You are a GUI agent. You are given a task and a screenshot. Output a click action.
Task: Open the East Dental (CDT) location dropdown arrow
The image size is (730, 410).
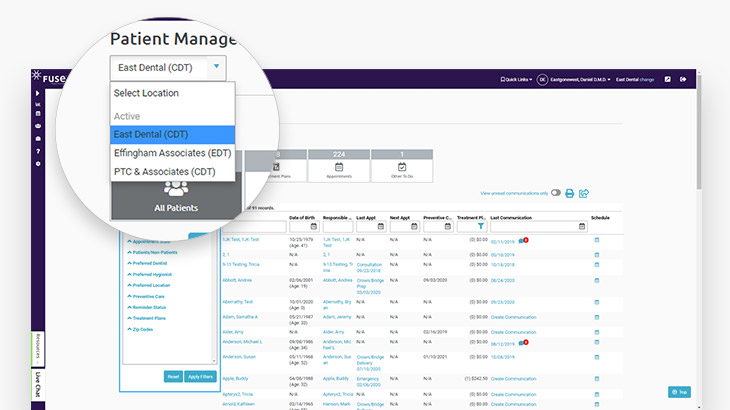coord(215,68)
